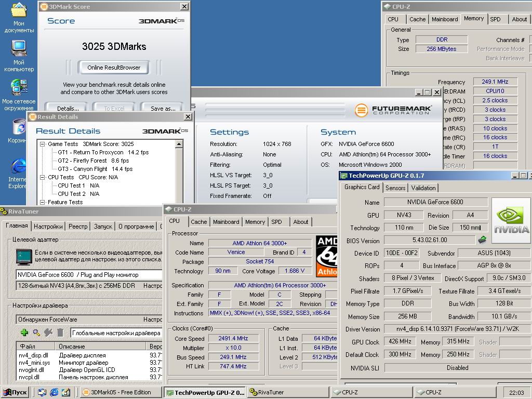The width and height of the screenshot is (532, 399).
Task: Click the gears icon in RivaTuner title bar
Action: (x=4, y=211)
